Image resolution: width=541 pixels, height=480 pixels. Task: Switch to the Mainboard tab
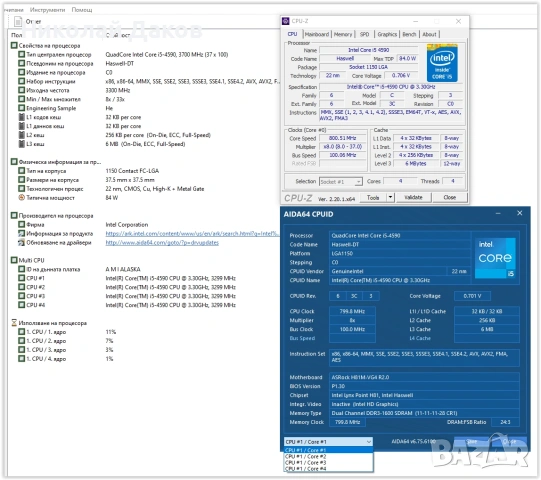pyautogui.click(x=317, y=34)
